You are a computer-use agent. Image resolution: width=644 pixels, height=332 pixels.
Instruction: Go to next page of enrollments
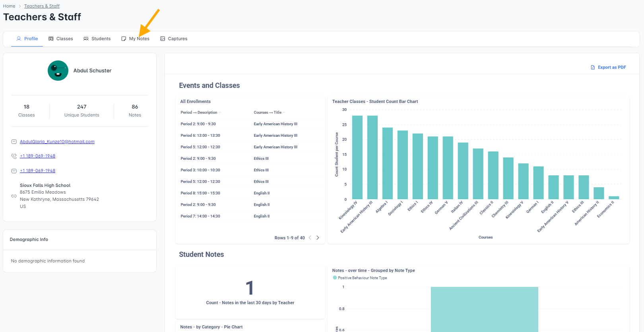(x=318, y=238)
